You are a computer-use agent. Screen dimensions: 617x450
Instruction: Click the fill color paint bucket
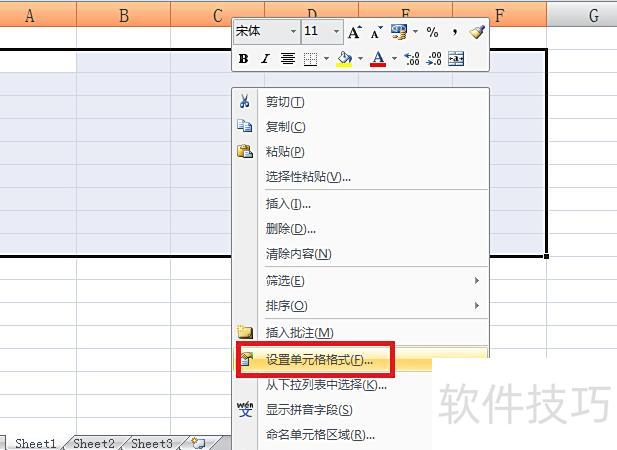point(344,59)
